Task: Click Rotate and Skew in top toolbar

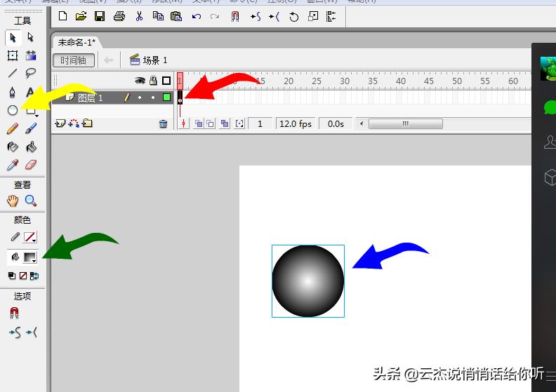Action: coord(294,16)
